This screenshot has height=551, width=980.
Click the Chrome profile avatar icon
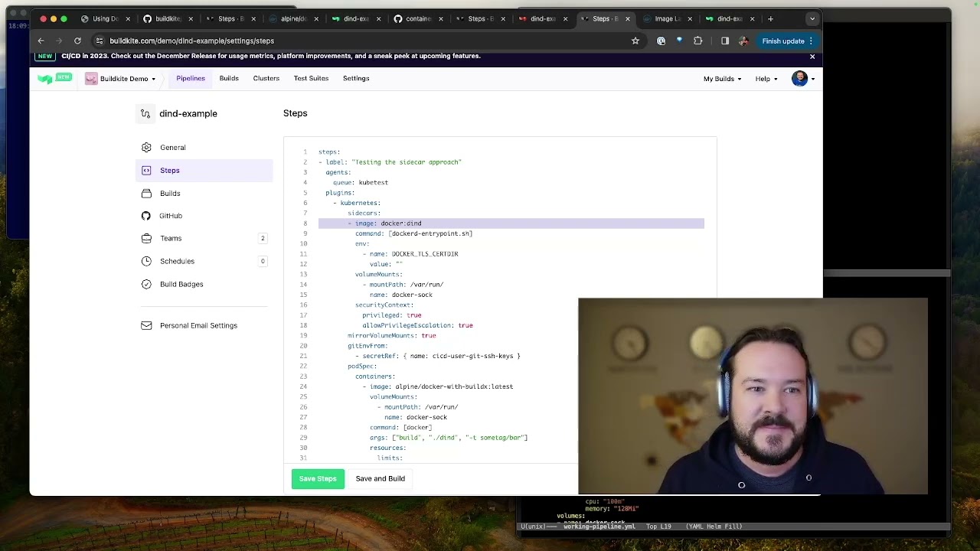coord(743,41)
